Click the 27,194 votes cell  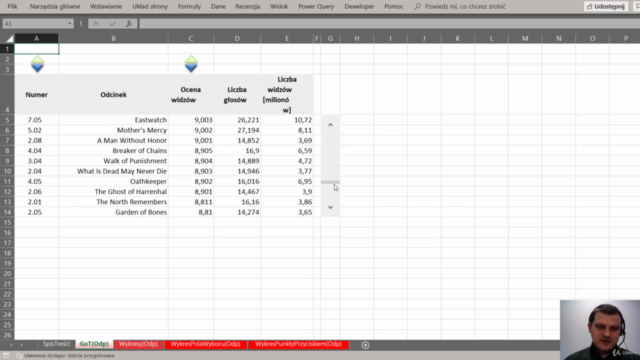click(237, 130)
